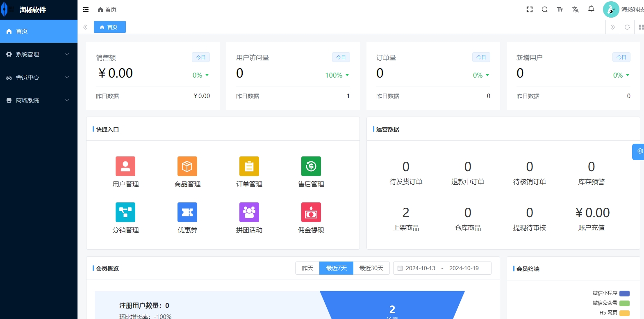Image resolution: width=644 pixels, height=319 pixels.
Task: Toggle fullscreen mode in the header
Action: [x=530, y=9]
